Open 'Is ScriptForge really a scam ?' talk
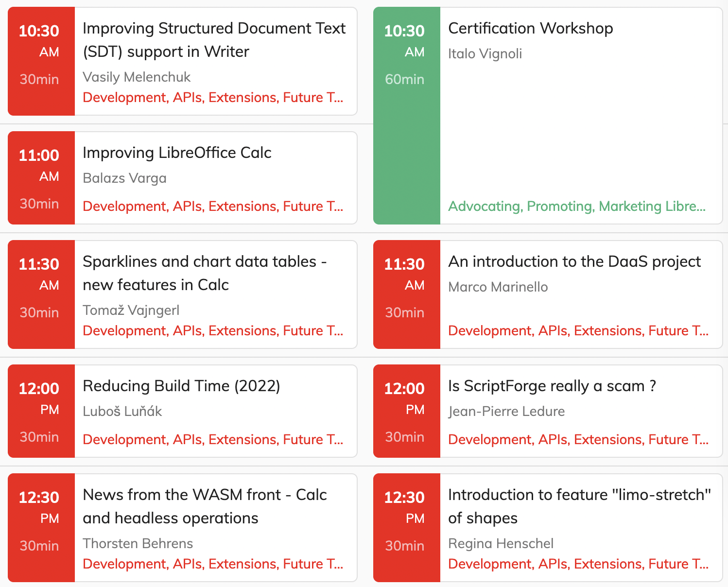 pos(552,386)
